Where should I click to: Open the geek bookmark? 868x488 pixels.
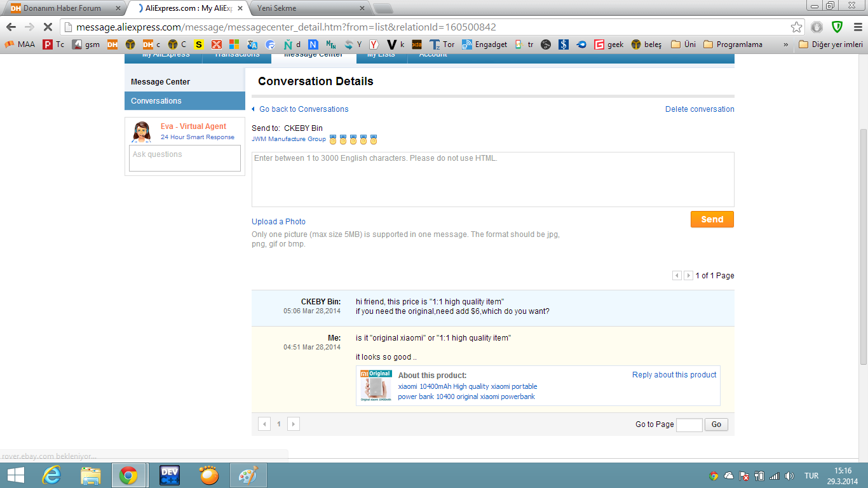tap(609, 44)
